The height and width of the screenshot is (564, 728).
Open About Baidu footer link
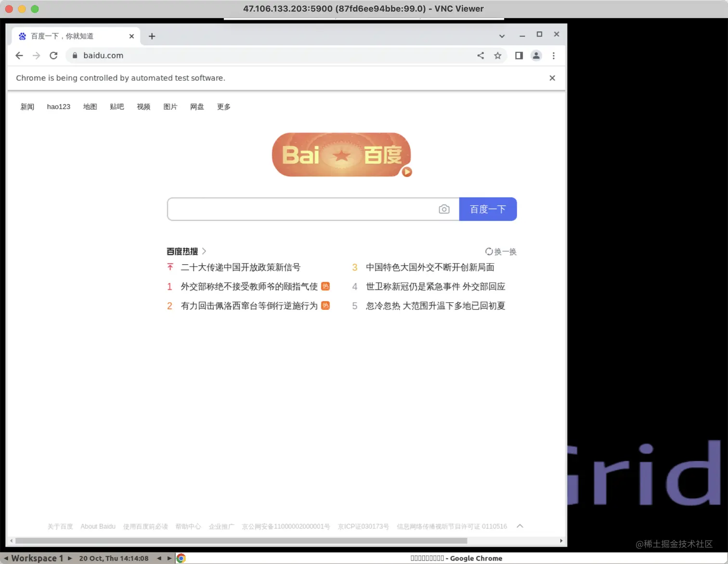[x=98, y=526]
